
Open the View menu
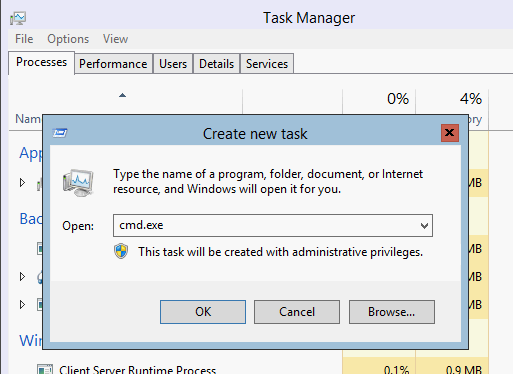coord(115,39)
